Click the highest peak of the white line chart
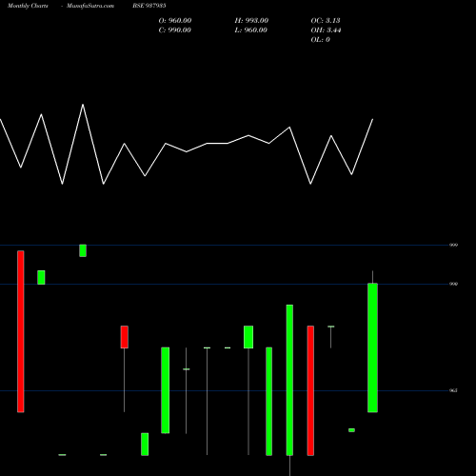 [83, 105]
